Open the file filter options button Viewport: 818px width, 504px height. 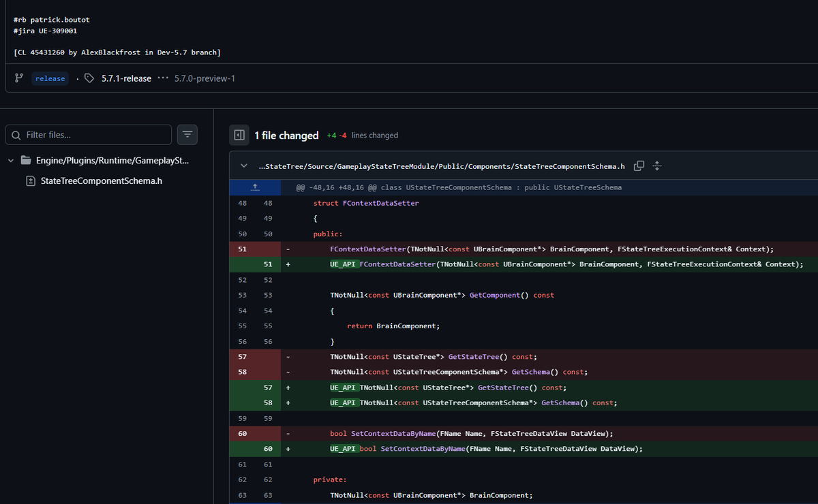coord(187,135)
